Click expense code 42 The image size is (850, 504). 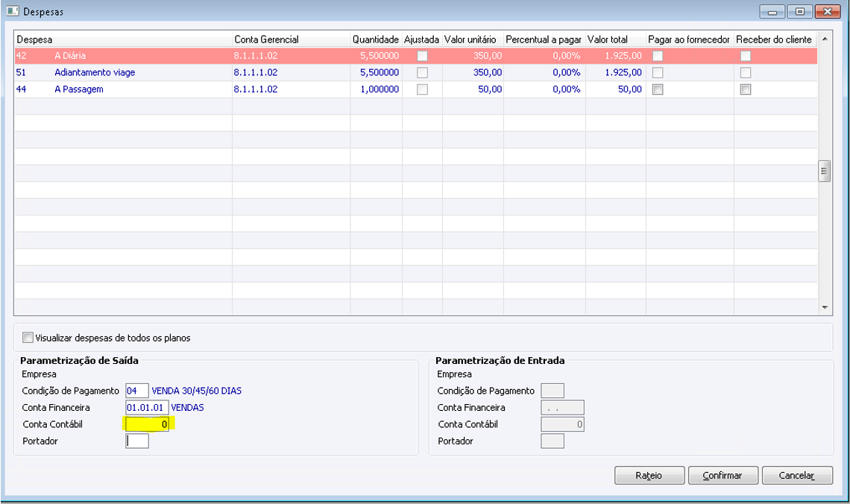point(21,56)
